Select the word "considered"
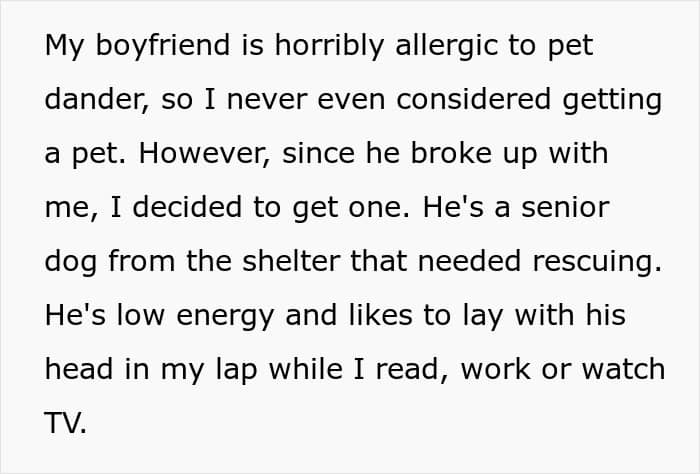 click(x=474, y=99)
